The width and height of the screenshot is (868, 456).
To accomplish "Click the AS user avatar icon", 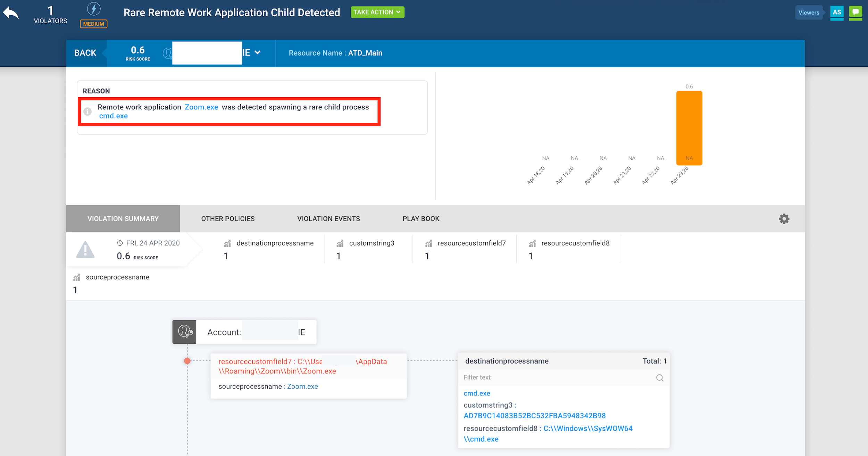I will click(837, 13).
